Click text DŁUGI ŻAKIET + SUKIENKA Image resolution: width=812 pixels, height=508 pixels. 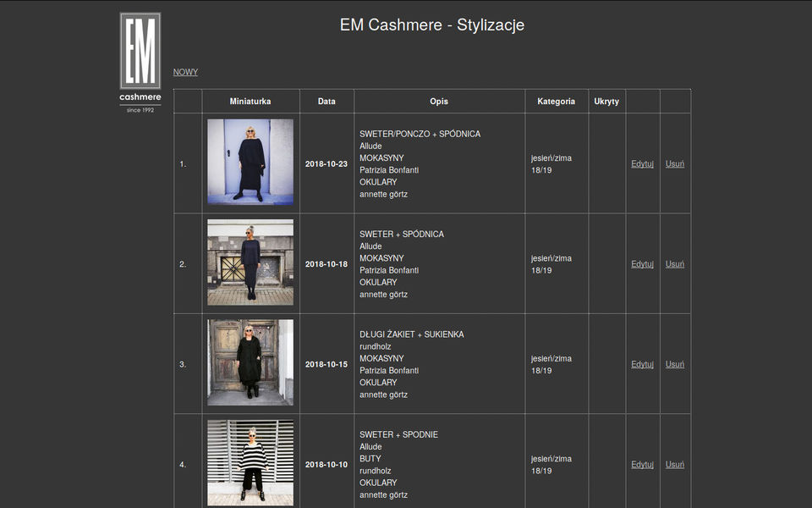pos(412,334)
